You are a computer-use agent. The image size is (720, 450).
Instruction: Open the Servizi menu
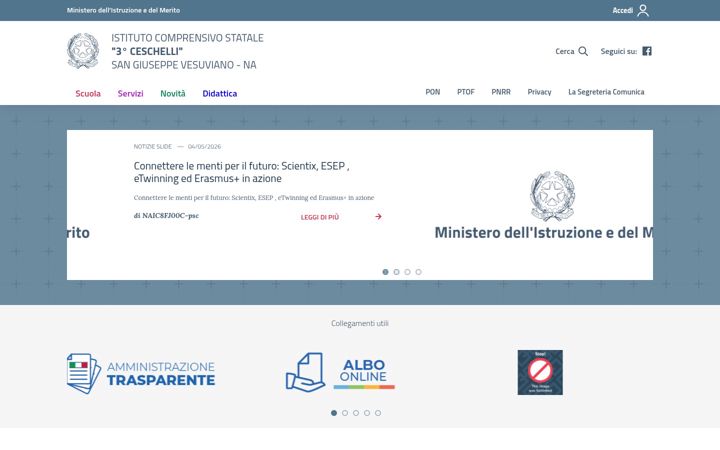[x=130, y=93]
